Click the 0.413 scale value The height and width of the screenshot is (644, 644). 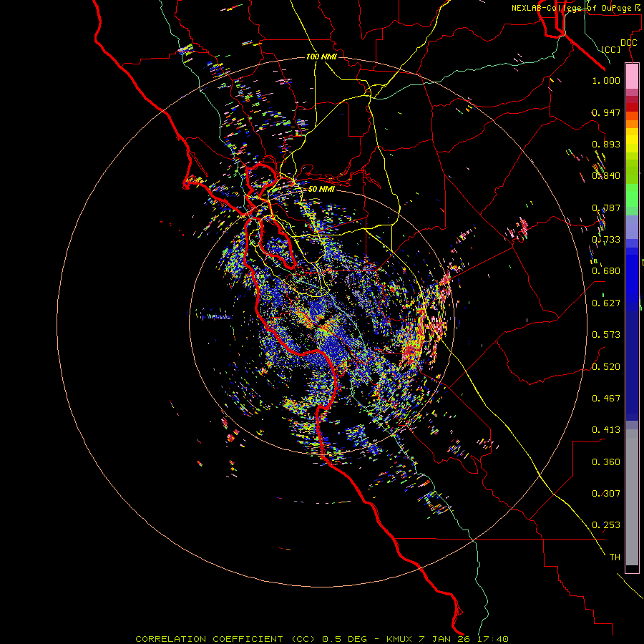click(x=606, y=430)
